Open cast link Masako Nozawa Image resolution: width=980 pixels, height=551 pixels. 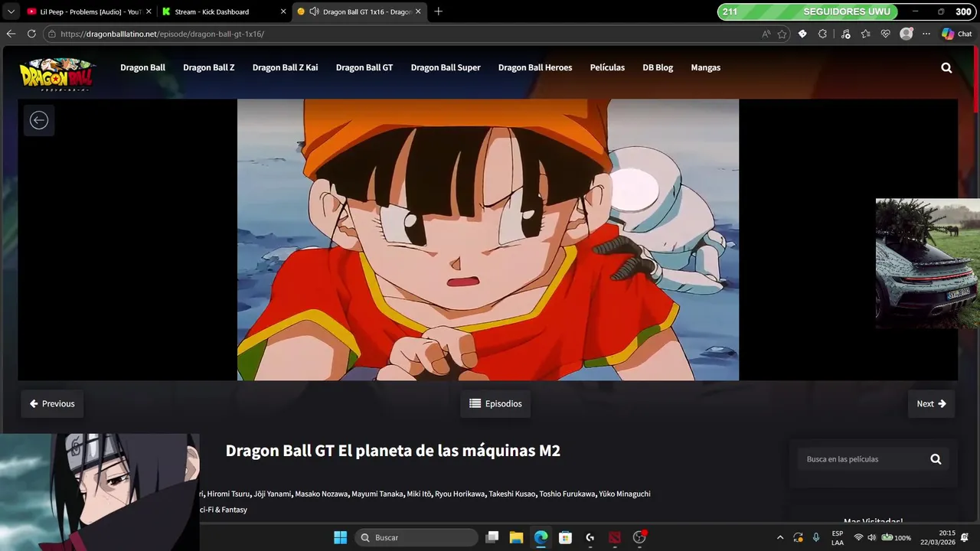tap(322, 494)
